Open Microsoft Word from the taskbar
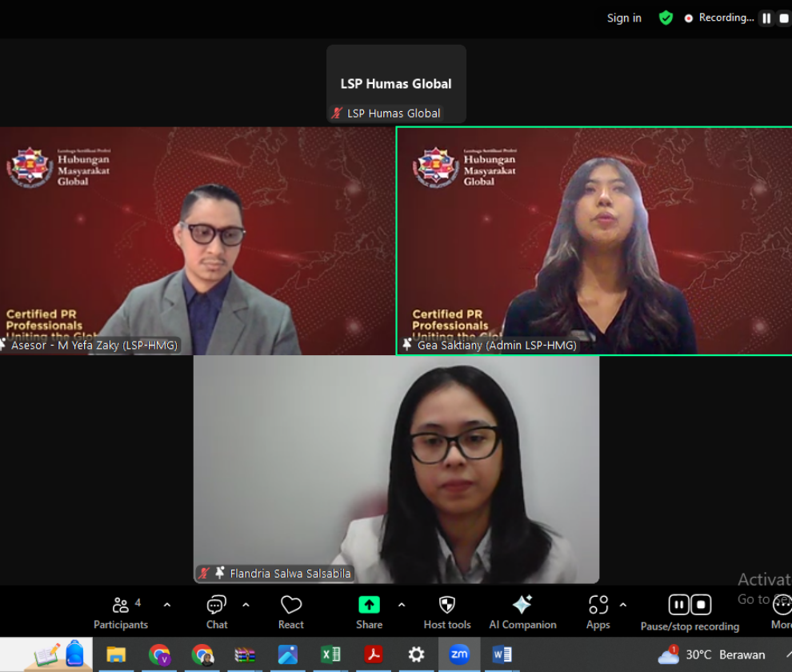 pyautogui.click(x=502, y=655)
